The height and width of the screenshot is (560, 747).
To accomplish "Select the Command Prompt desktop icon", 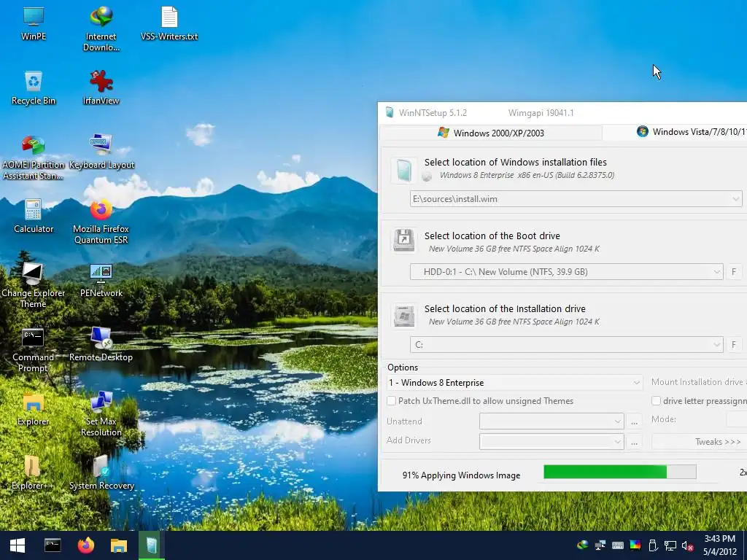I will click(34, 350).
